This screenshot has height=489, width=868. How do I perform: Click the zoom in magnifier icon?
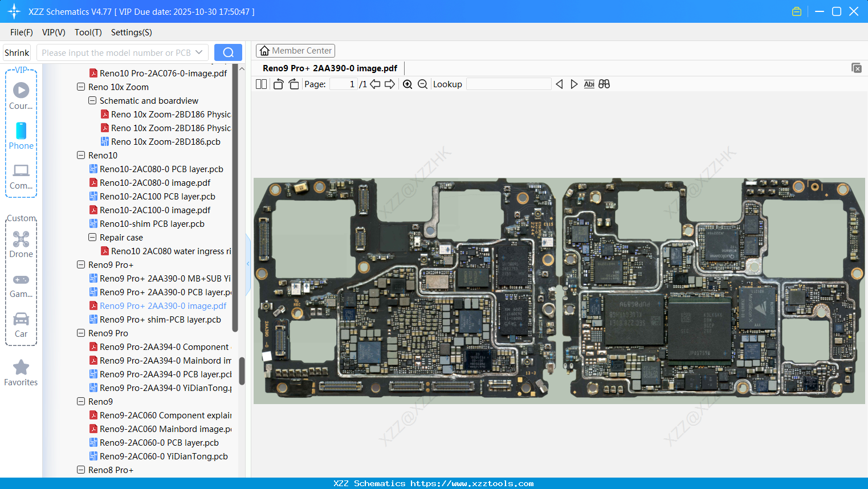coord(407,84)
